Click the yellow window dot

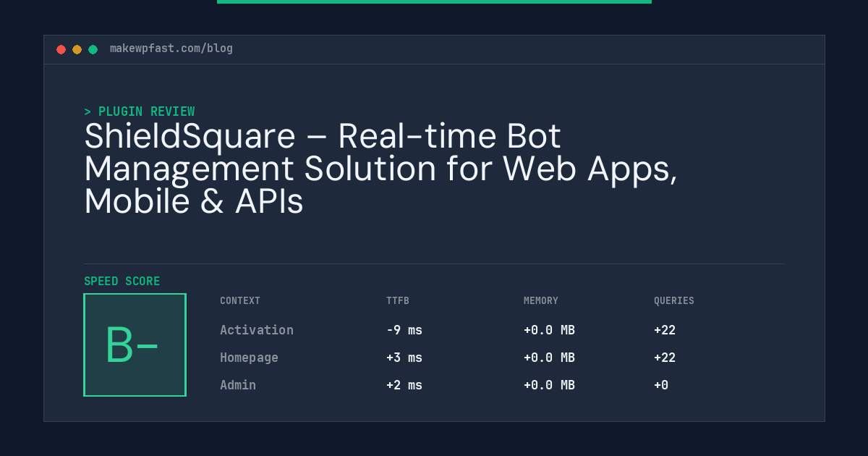point(77,49)
